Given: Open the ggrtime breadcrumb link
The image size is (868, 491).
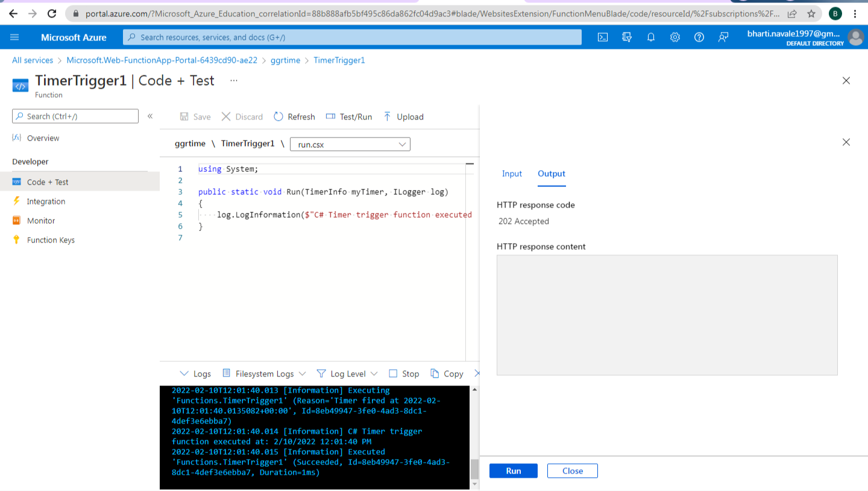Looking at the screenshot, I should (x=285, y=60).
